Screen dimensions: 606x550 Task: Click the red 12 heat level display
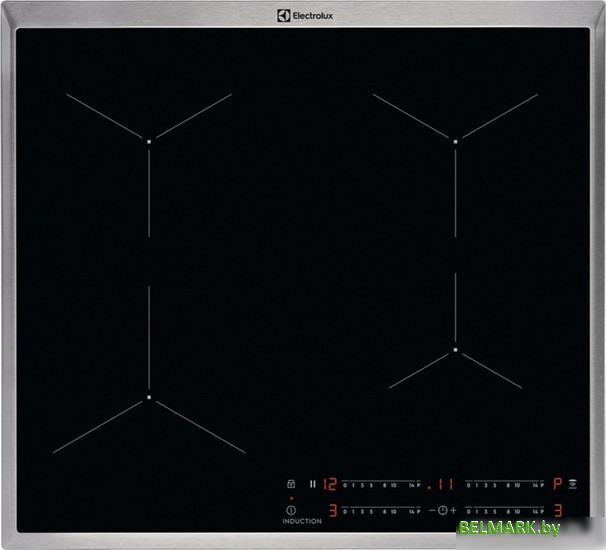pos(329,484)
